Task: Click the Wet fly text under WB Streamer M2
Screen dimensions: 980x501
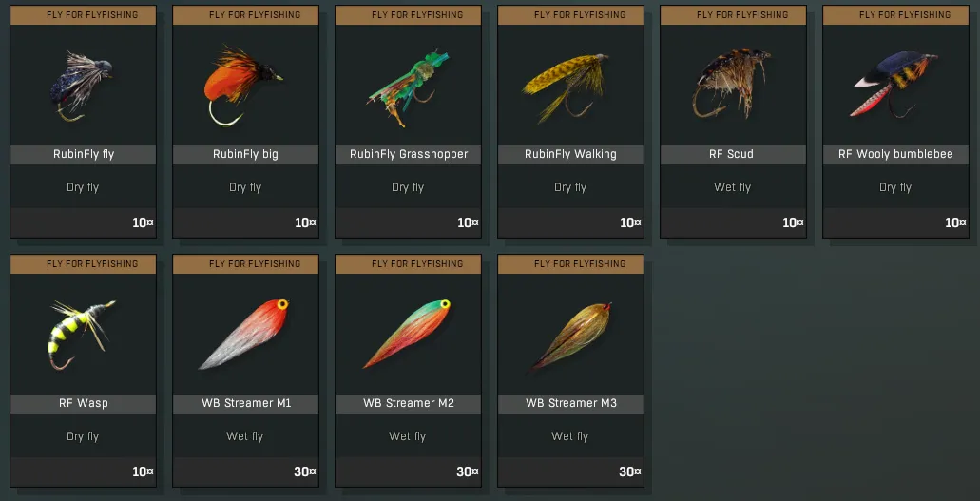Action: 408,436
